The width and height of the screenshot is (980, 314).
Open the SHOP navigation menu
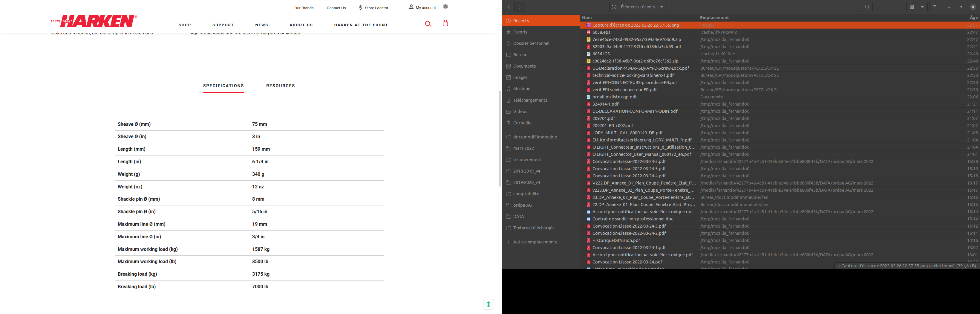[x=185, y=25]
